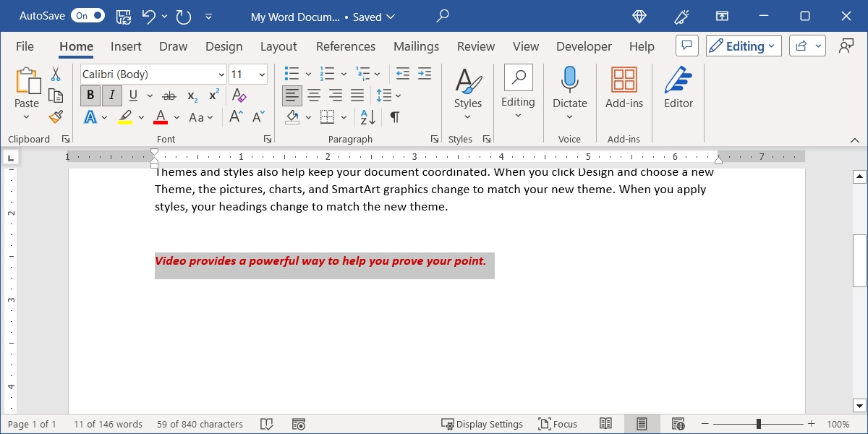This screenshot has height=434, width=868.
Task: Select the Align Center icon
Action: 314,95
